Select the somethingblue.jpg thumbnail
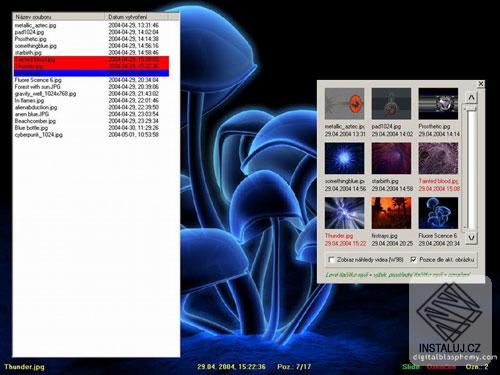The height and width of the screenshot is (375, 500). (344, 158)
